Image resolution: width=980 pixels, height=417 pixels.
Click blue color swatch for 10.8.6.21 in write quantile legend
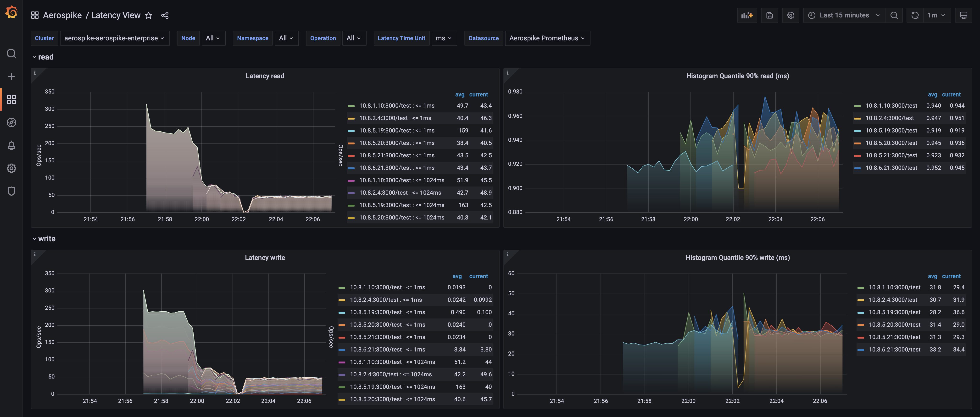pos(861,349)
